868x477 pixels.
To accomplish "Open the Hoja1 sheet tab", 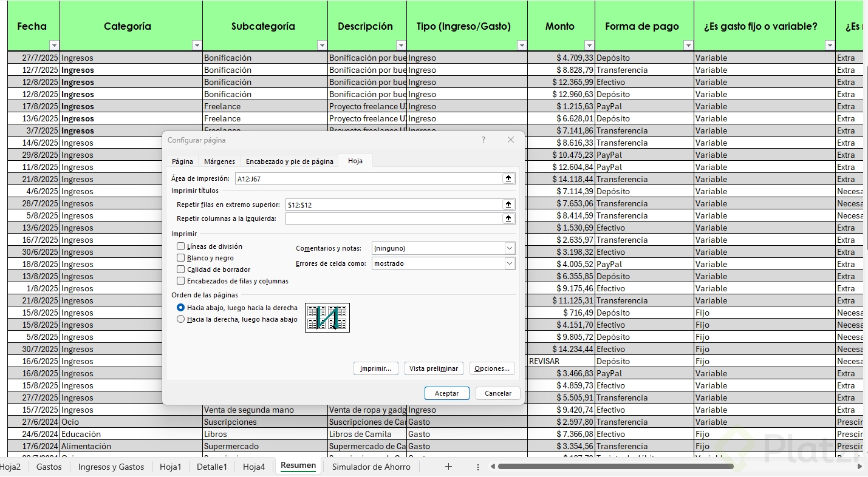I will click(171, 467).
